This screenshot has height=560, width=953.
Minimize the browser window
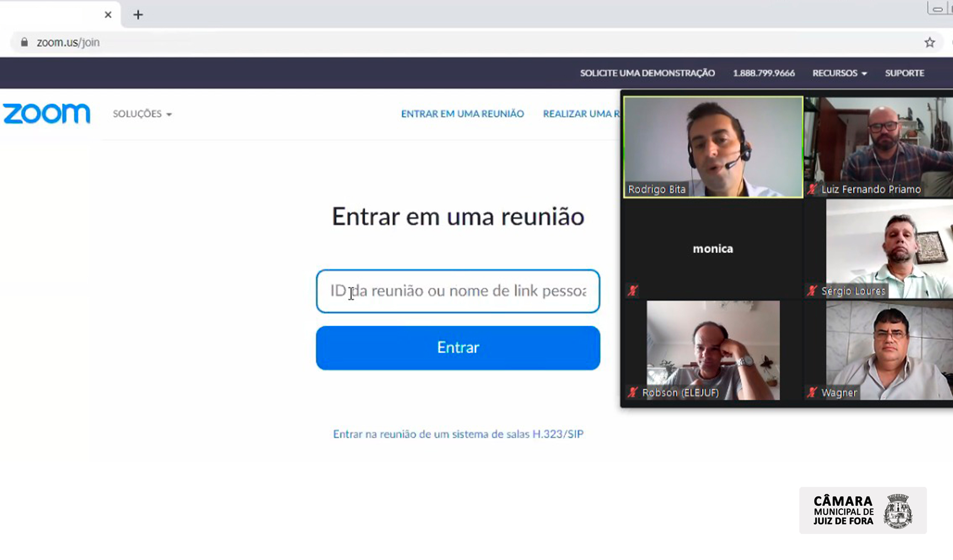click(x=937, y=9)
